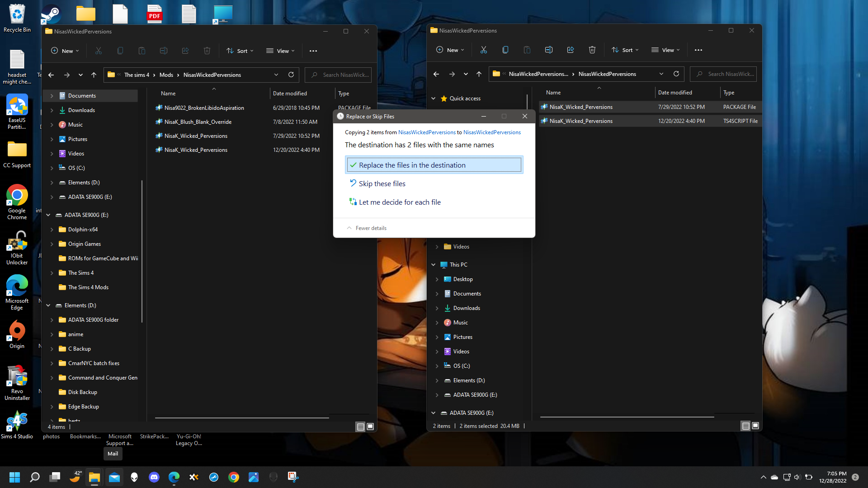Select NisaK_Blush_Blank_Override file
Screen dimensions: 868x488
tap(198, 122)
